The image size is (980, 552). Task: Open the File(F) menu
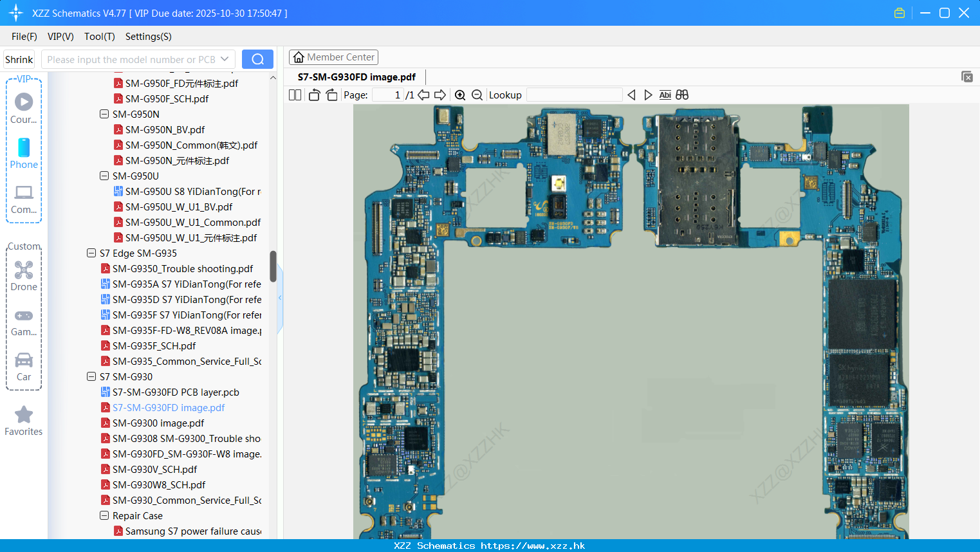coord(24,37)
